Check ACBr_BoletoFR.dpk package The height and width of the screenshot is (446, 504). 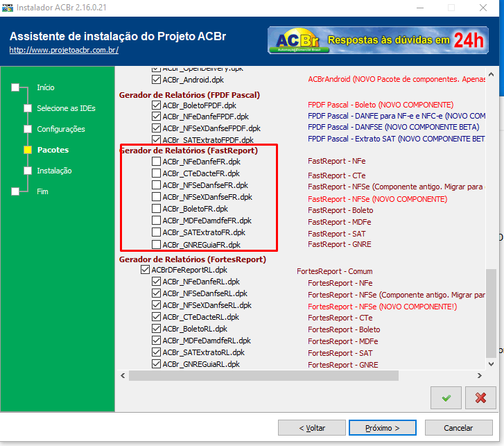pos(156,208)
